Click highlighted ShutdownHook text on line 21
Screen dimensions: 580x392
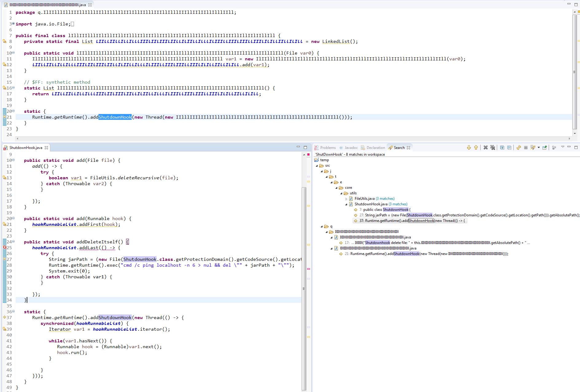coord(115,117)
